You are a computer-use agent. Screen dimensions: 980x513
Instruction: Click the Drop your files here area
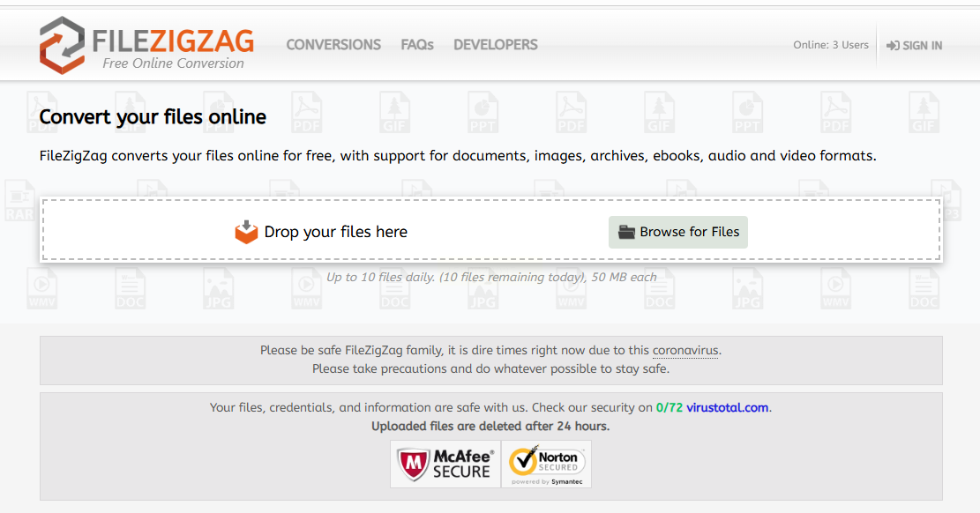[x=492, y=230]
